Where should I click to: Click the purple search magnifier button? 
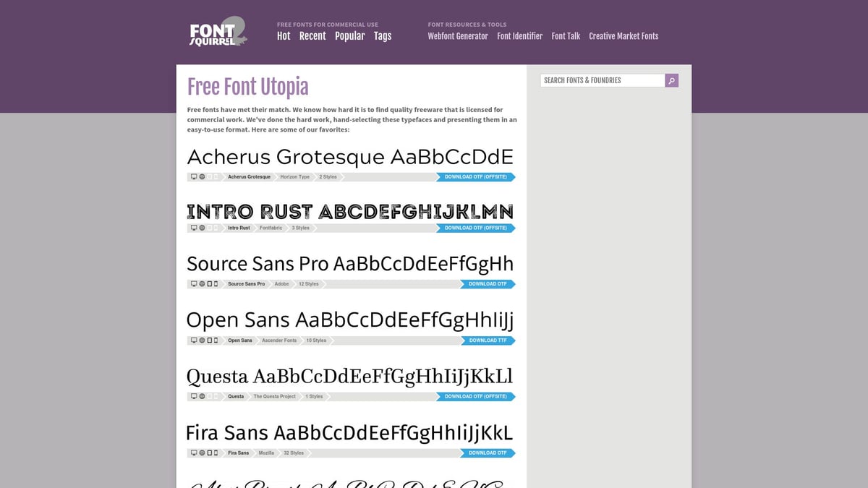point(671,80)
